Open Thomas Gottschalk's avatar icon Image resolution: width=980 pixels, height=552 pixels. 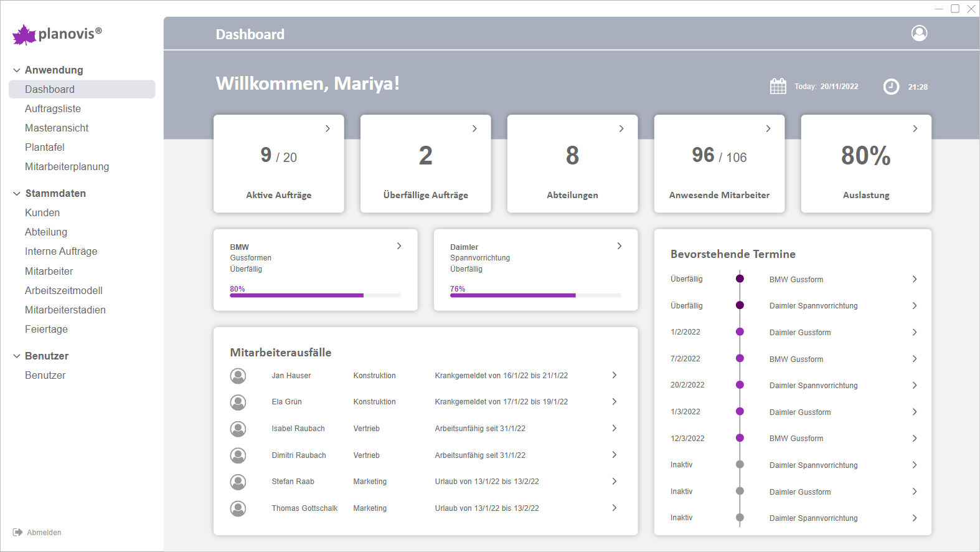[238, 508]
